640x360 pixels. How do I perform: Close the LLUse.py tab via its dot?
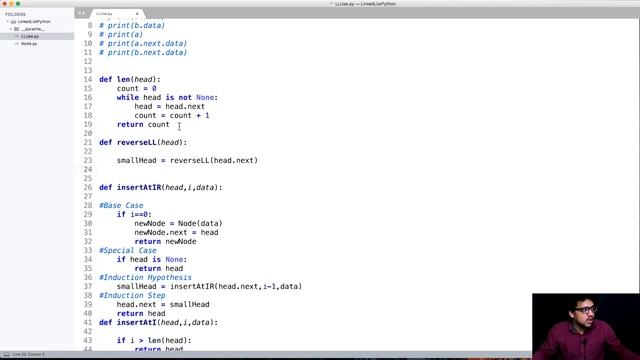137,14
